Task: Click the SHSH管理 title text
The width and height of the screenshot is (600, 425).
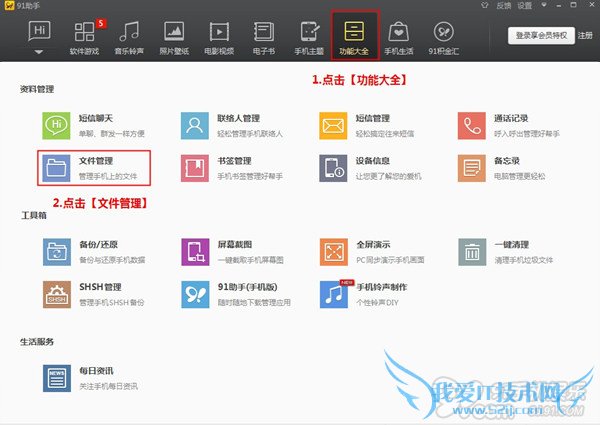Action: (x=100, y=287)
